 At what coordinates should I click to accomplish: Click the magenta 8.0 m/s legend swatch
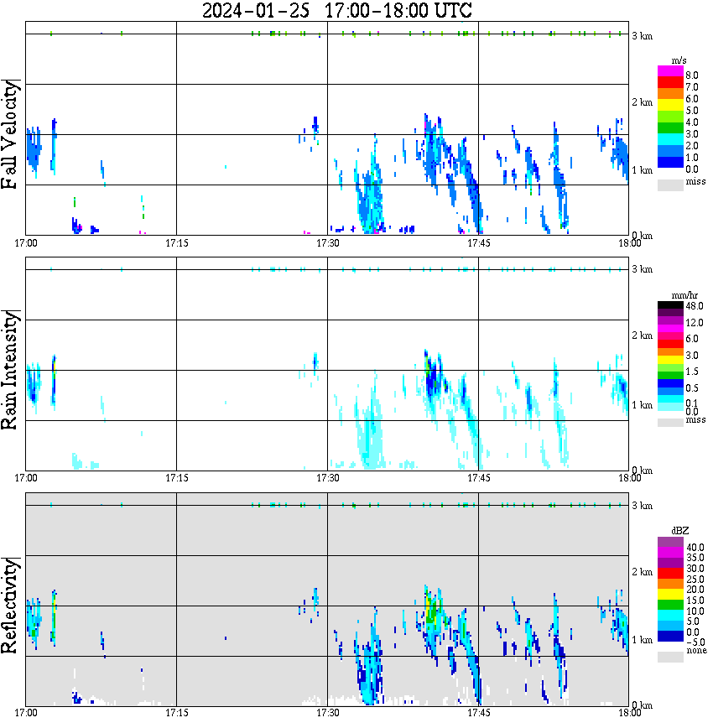670,71
